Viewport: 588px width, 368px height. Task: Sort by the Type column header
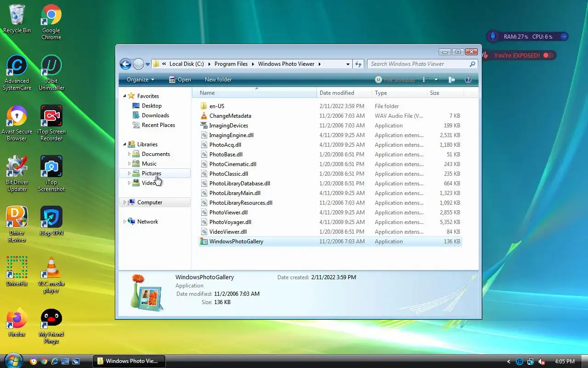coord(399,93)
